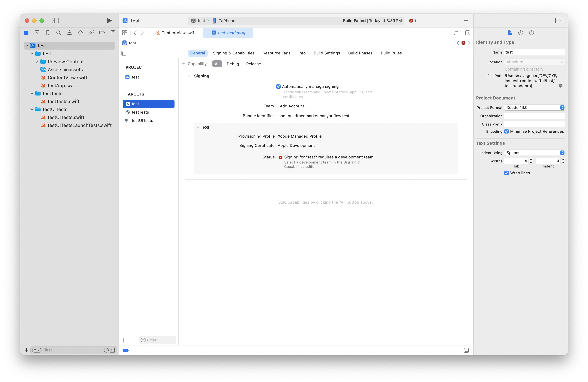This screenshot has width=588, height=382.
Task: Click the add Capability button
Action: [x=194, y=64]
